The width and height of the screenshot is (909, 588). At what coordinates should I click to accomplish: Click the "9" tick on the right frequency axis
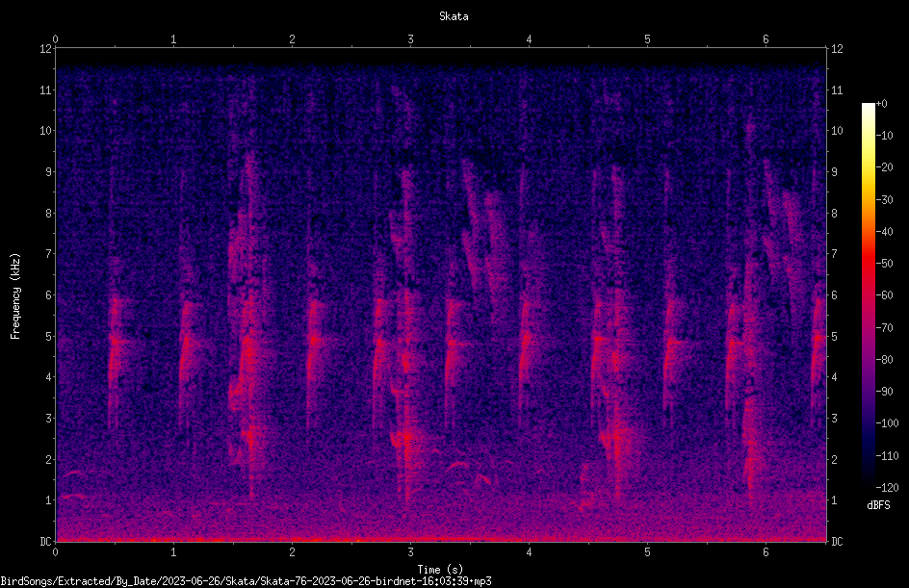point(834,172)
